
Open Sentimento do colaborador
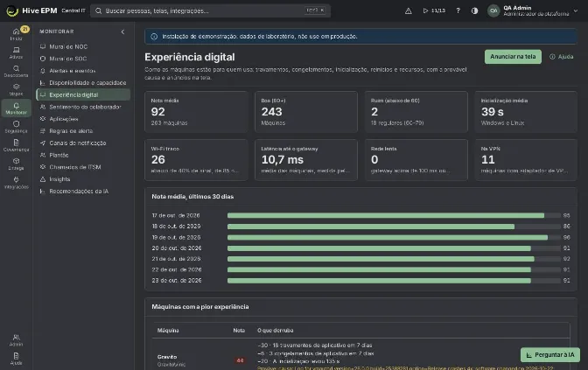coord(83,107)
